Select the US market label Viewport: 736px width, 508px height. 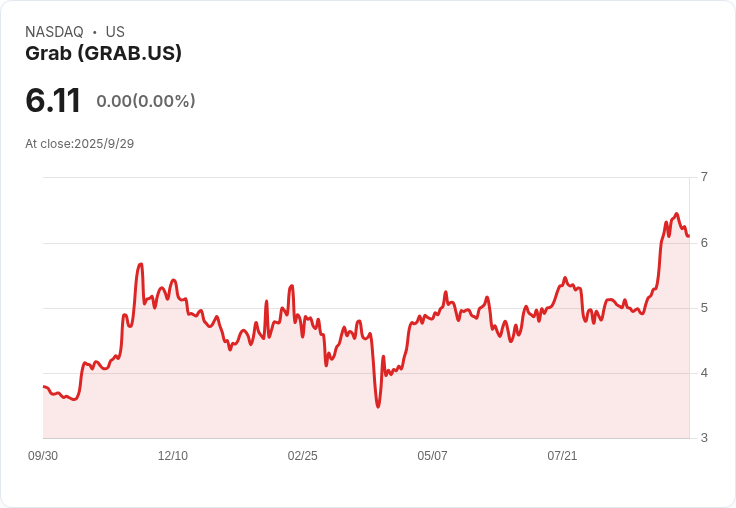click(x=115, y=32)
